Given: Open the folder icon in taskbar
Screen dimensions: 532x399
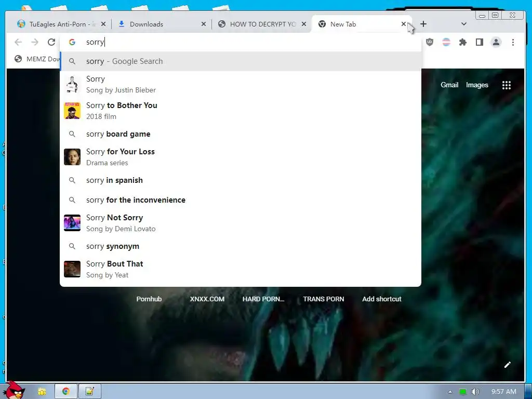Looking at the screenshot, I should 42,392.
